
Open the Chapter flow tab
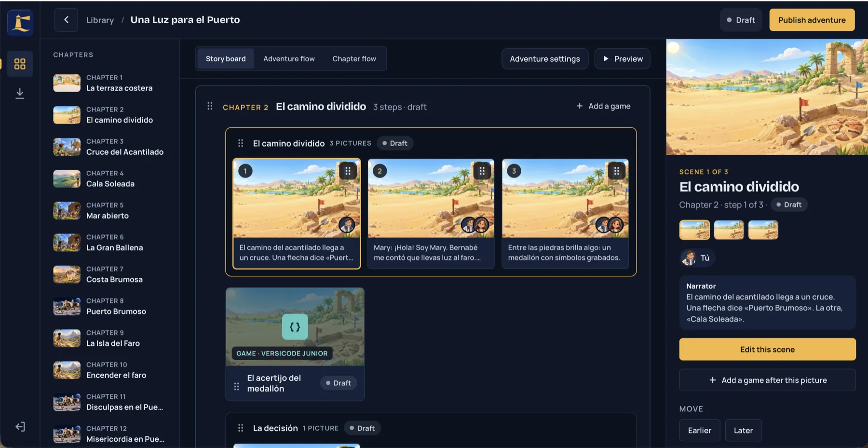[354, 59]
